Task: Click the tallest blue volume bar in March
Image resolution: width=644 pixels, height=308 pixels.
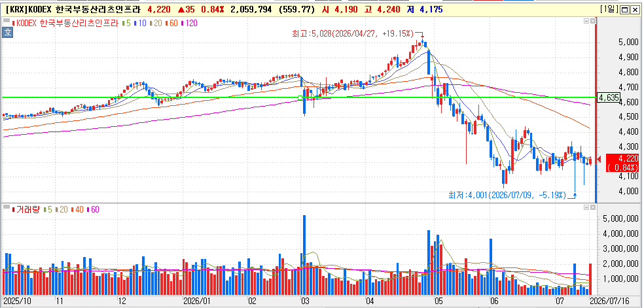Action: point(304,254)
